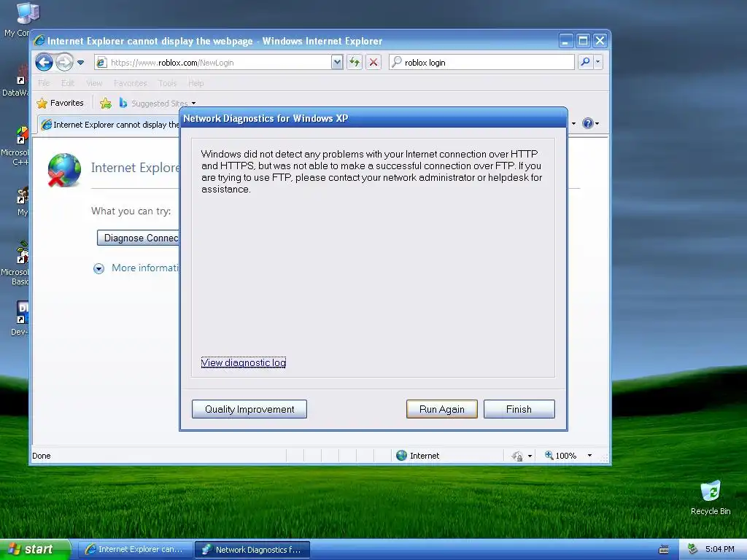Click the globe error icon on page
747x560 pixels.
[64, 170]
